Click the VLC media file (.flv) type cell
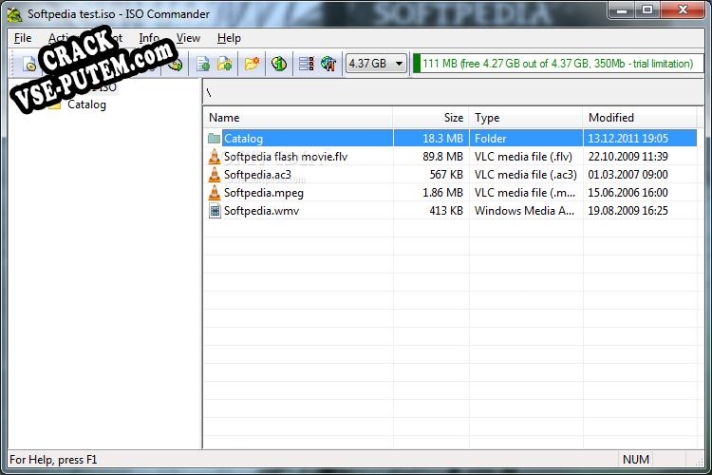Viewport: 712px width, 475px height. [x=523, y=157]
